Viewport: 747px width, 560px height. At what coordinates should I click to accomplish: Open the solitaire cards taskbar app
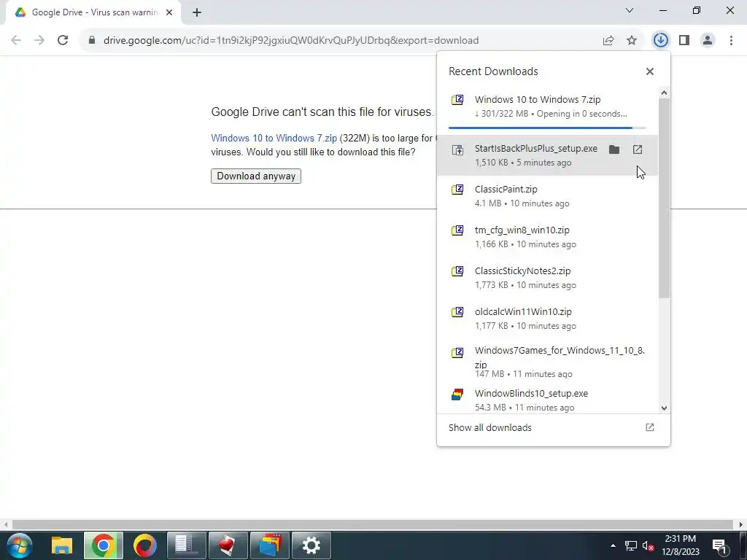(x=228, y=545)
